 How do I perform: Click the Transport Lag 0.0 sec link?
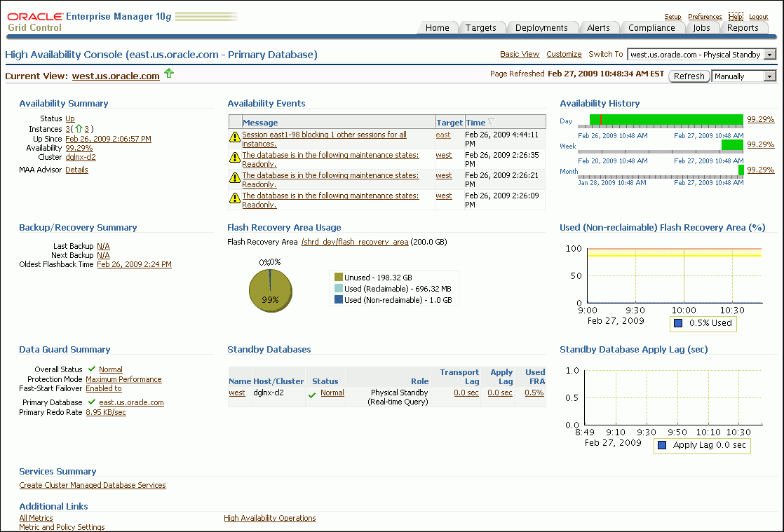click(466, 393)
